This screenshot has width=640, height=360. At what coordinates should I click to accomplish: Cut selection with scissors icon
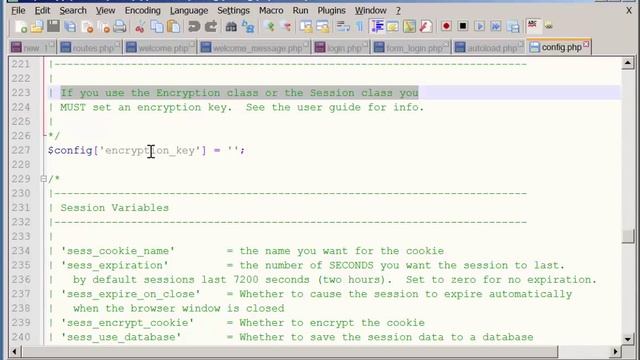[140, 27]
